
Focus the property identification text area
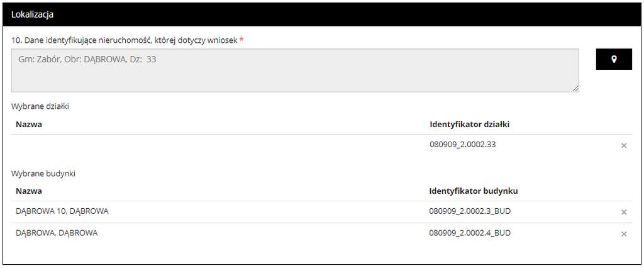click(295, 70)
